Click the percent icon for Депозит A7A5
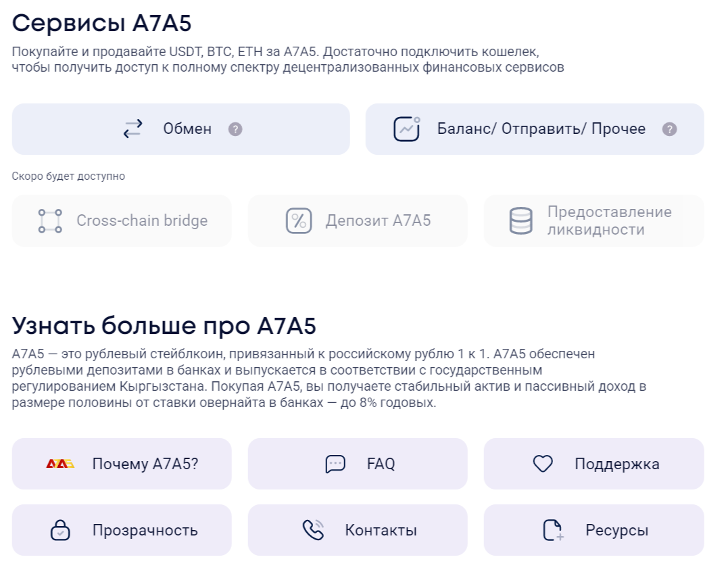 [x=298, y=221]
